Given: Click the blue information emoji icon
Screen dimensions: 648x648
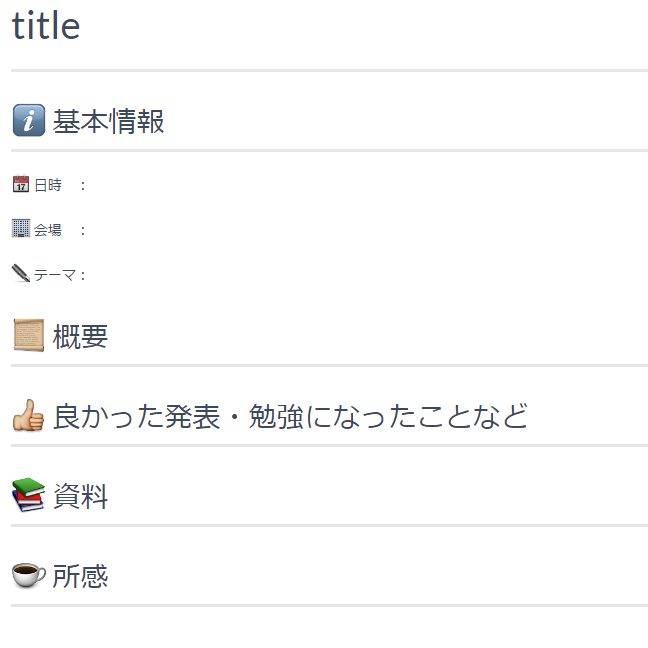Looking at the screenshot, I should (29, 120).
